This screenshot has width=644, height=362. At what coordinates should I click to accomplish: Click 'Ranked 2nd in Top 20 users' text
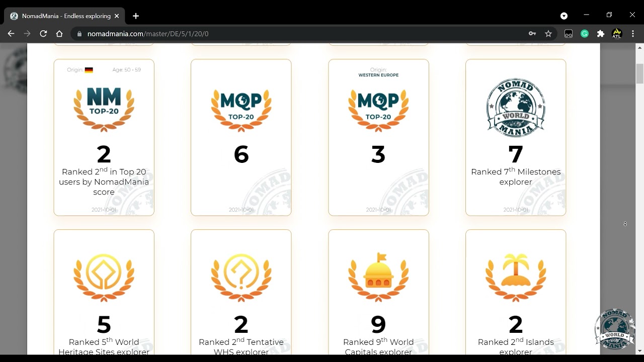point(104,182)
